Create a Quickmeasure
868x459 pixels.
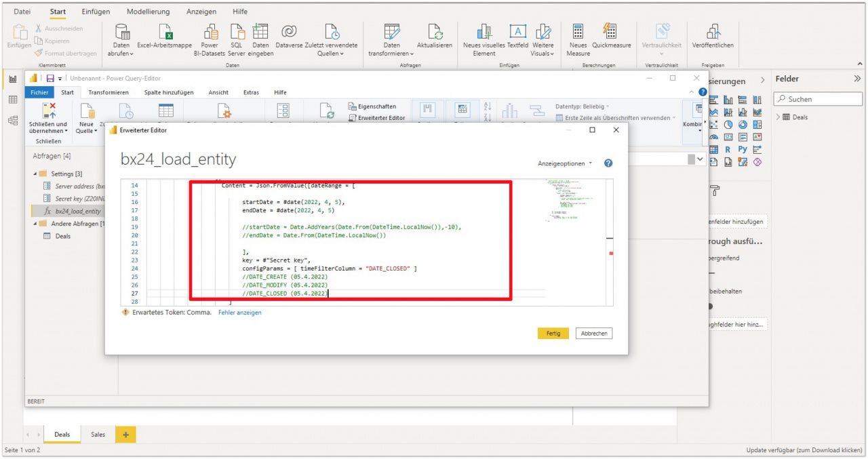[x=611, y=33]
